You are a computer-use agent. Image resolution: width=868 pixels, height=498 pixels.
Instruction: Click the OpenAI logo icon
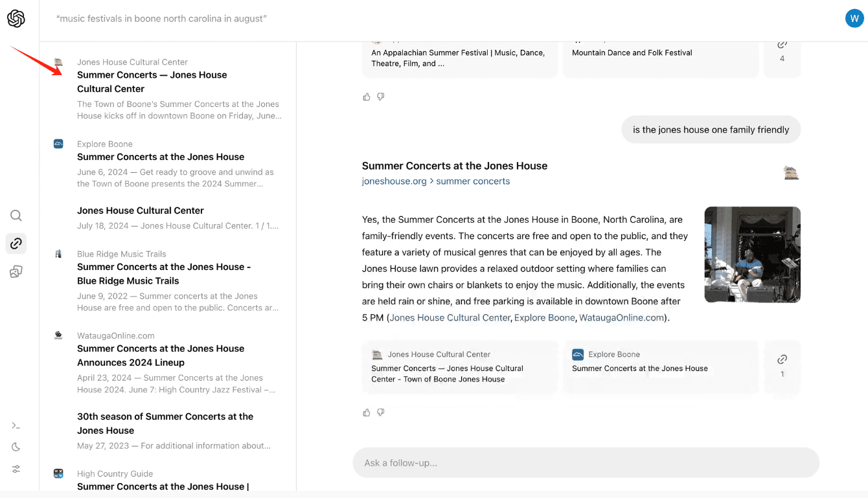pyautogui.click(x=16, y=19)
